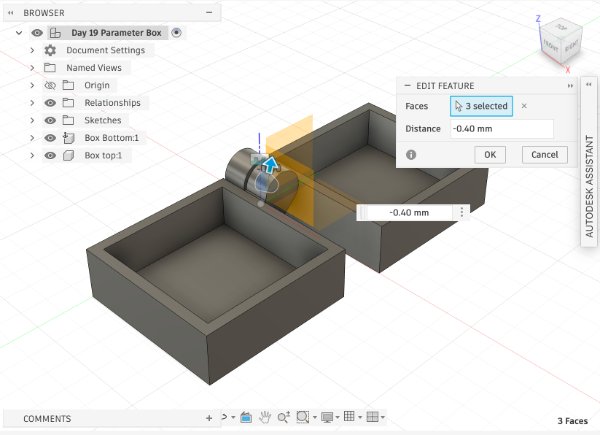Image resolution: width=600 pixels, height=435 pixels.
Task: Open the three-dot menu on floating distance box
Action: click(x=462, y=212)
